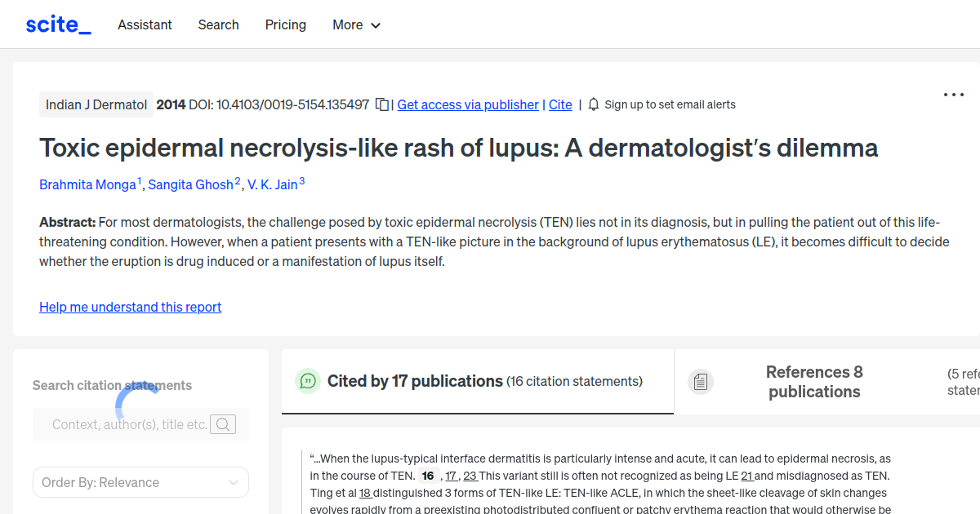Expand the chevron next to More
This screenshot has width=980, height=514.
(x=376, y=25)
